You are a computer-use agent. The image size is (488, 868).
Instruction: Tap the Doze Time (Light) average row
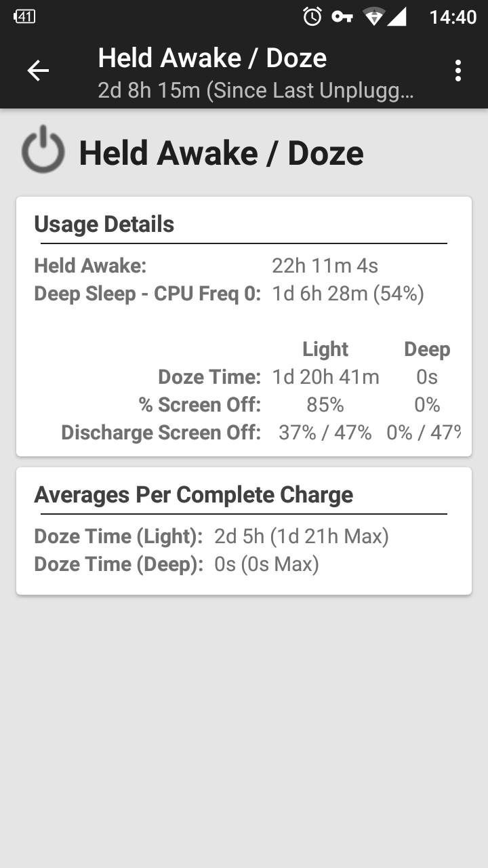coord(211,537)
